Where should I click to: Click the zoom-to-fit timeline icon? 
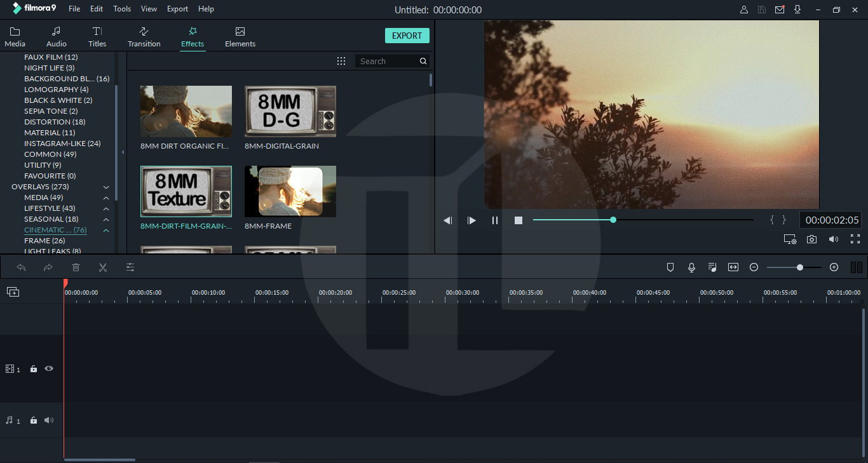733,267
